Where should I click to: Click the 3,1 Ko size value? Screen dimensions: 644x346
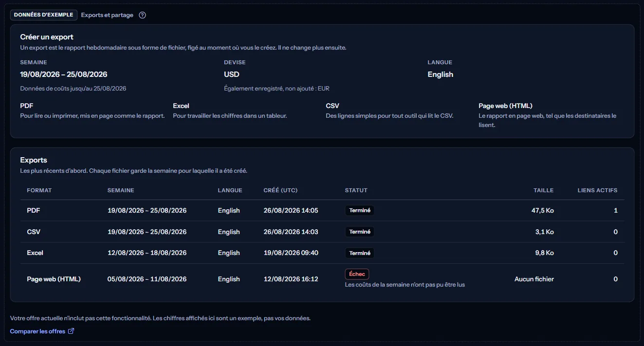coord(545,232)
